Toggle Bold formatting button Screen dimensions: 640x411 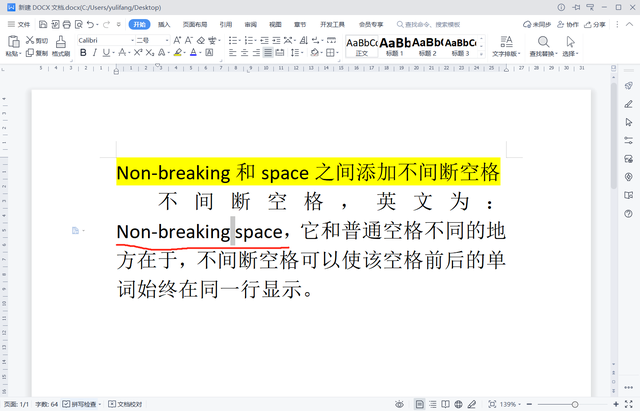tap(83, 53)
